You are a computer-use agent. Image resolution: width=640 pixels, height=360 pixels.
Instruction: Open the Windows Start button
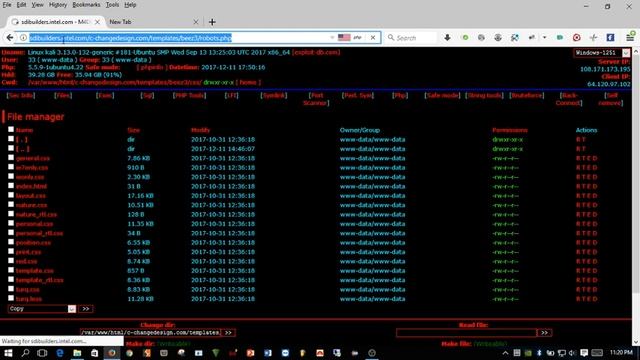pos(8,353)
